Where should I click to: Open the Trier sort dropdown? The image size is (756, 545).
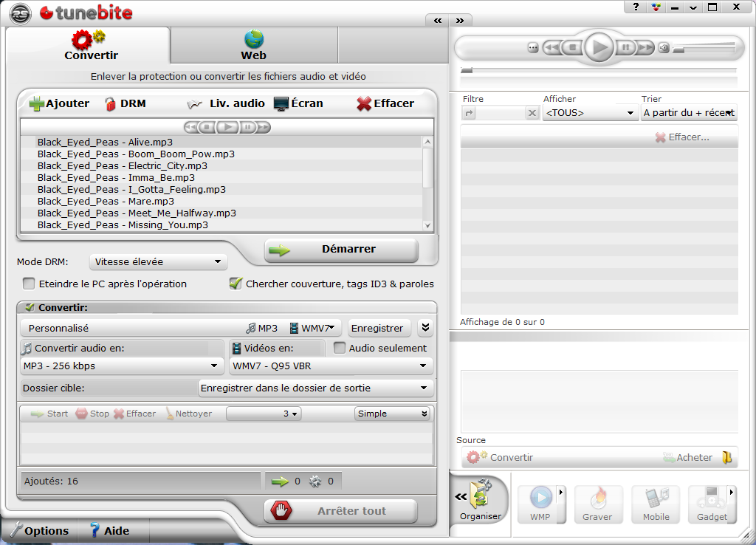(x=689, y=113)
